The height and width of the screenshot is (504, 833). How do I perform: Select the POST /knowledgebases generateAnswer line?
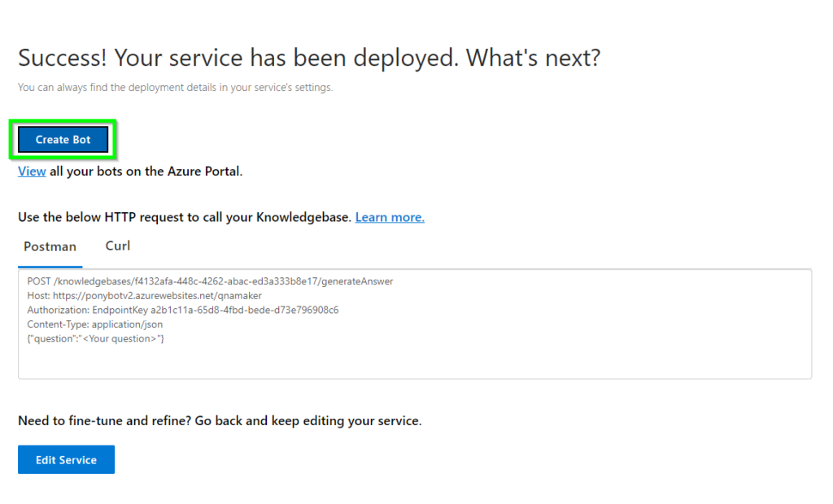click(x=210, y=281)
